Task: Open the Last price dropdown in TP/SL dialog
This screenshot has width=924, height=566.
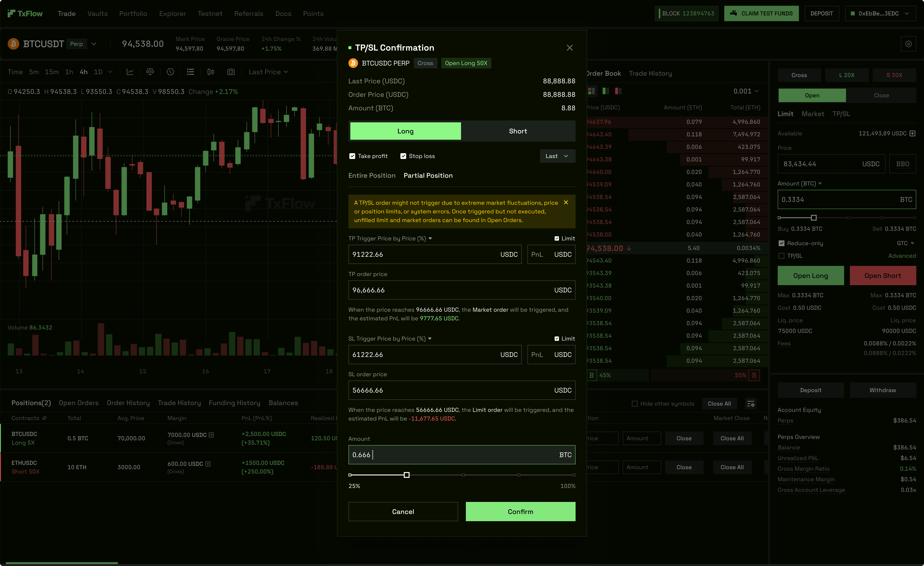Action: click(557, 156)
